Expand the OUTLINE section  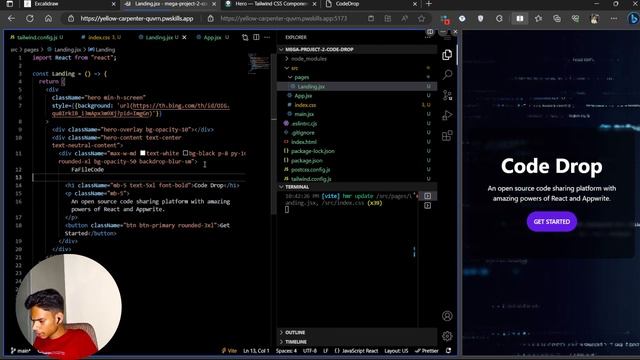[x=357, y=332]
